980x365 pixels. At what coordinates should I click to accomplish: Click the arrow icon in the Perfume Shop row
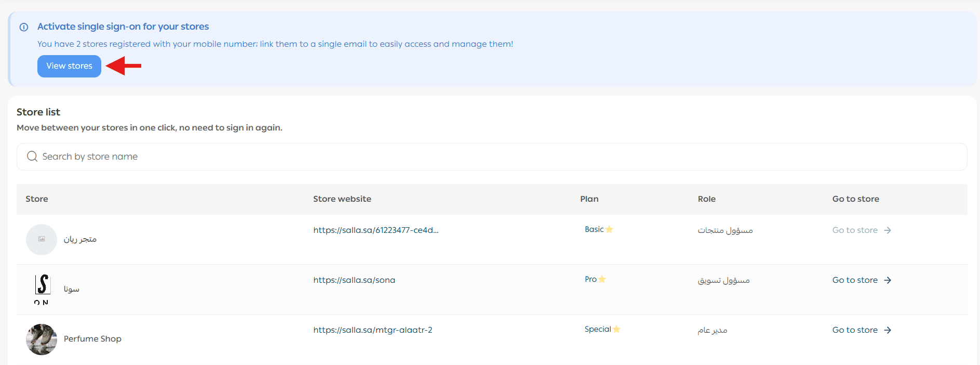[x=888, y=330]
